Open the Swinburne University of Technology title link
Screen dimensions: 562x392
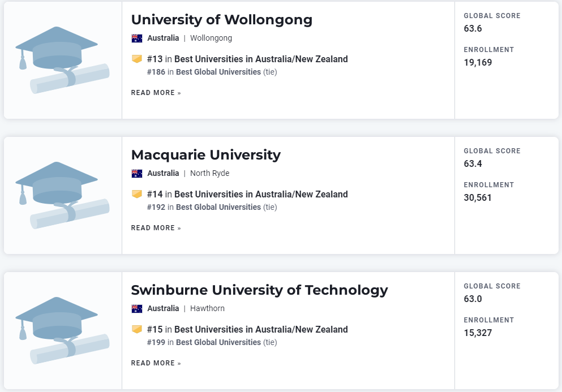(260, 290)
